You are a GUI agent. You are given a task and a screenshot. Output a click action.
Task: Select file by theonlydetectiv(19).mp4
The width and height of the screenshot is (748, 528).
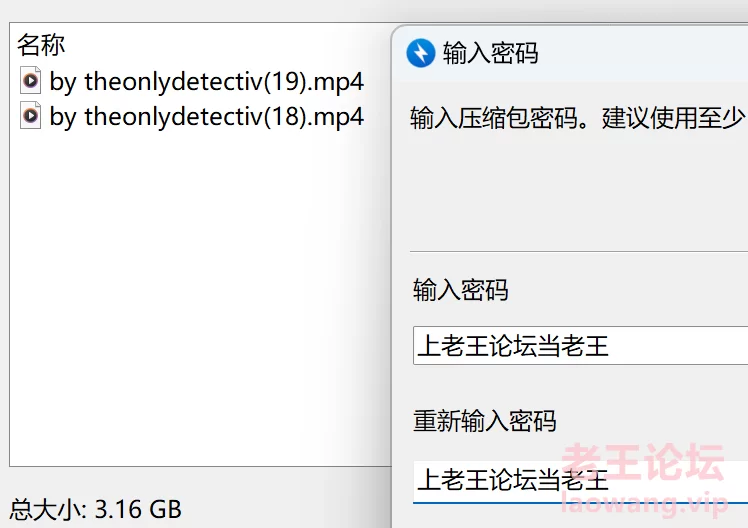(192, 81)
